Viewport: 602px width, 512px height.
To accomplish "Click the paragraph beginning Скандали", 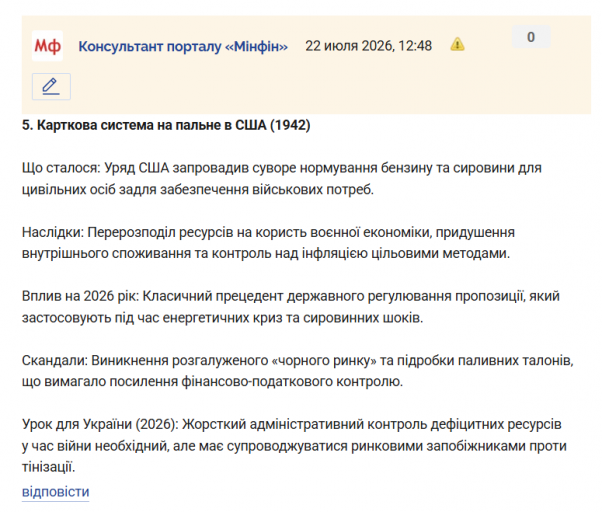I will (298, 371).
